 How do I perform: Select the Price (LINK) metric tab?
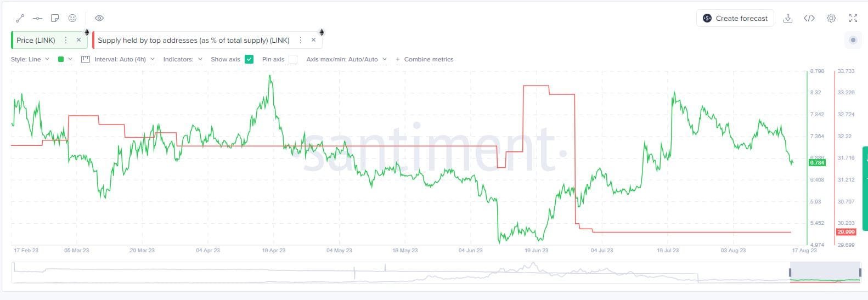36,40
